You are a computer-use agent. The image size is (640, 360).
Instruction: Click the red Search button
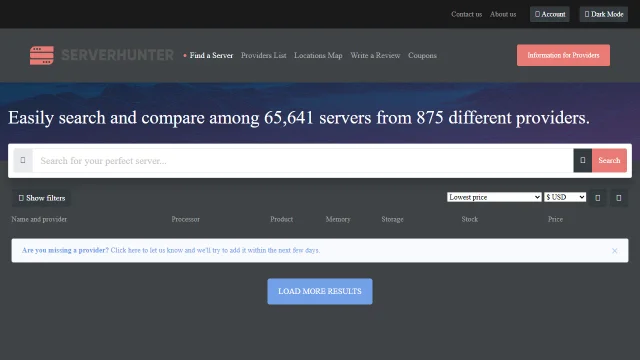coord(609,160)
